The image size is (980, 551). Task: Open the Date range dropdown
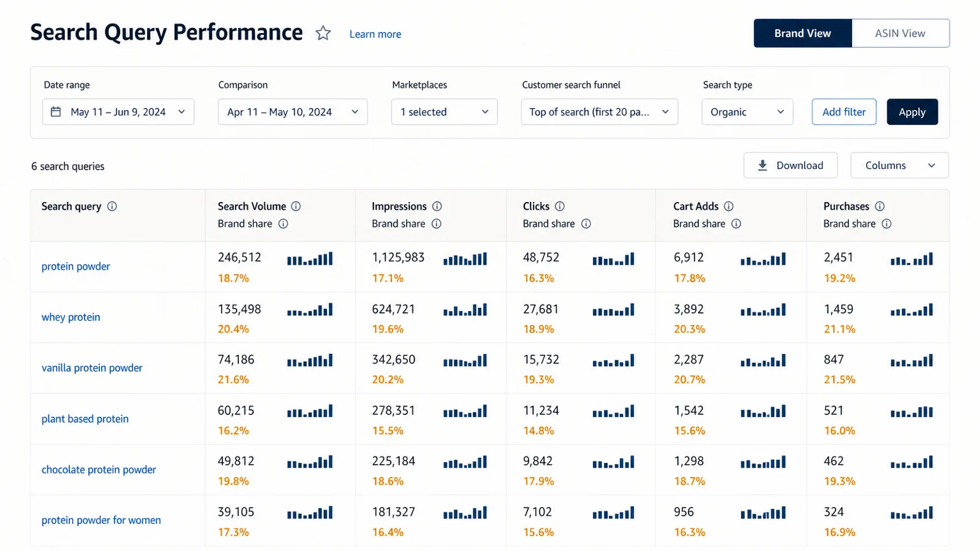pos(118,112)
